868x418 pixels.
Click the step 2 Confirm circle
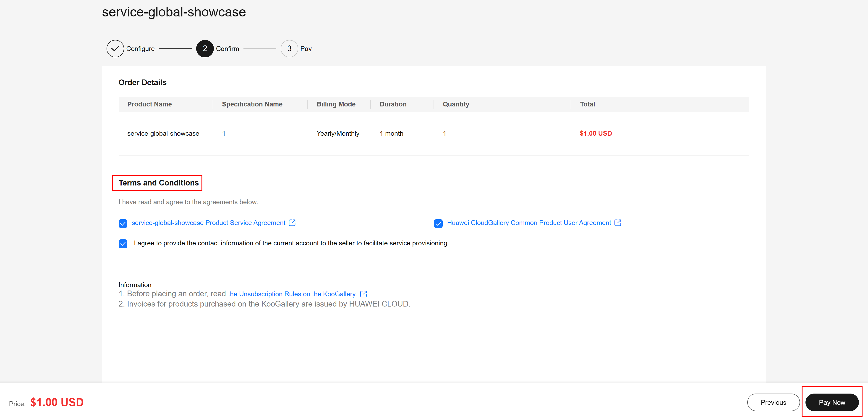coord(205,49)
